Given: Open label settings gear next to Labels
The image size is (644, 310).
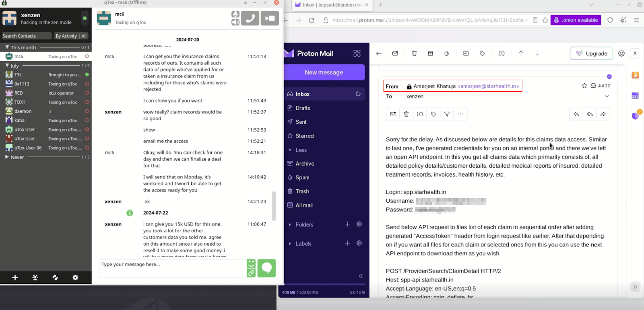Looking at the screenshot, I should point(359,243).
